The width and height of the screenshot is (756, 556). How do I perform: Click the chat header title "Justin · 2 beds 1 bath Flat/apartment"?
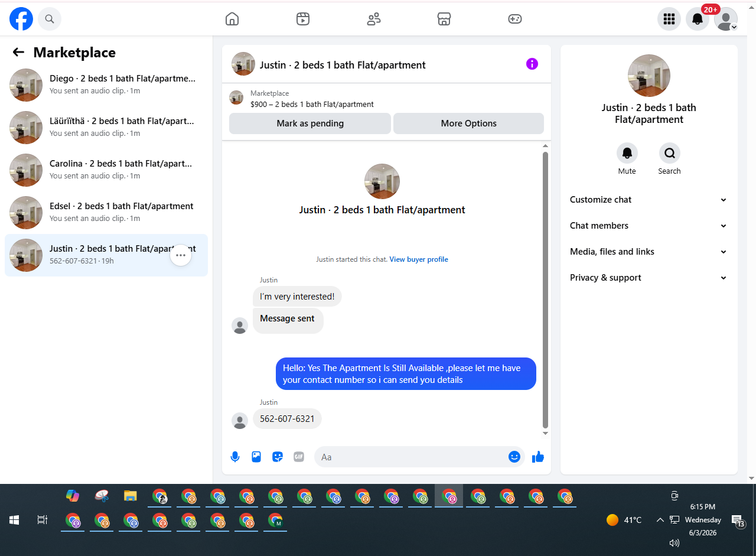343,65
